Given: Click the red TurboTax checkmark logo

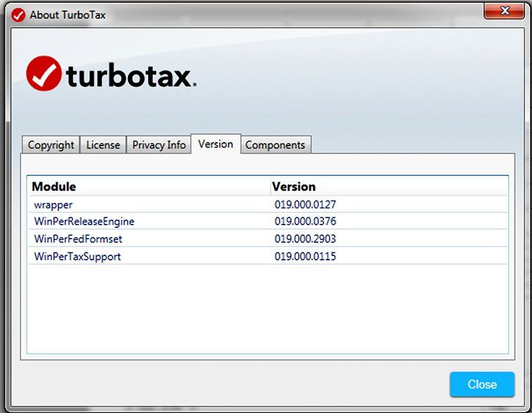Looking at the screenshot, I should click(44, 73).
